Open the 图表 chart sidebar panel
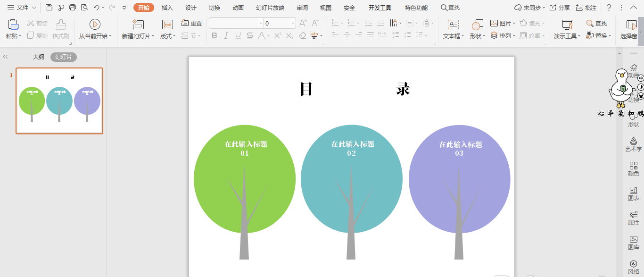 coord(633,193)
